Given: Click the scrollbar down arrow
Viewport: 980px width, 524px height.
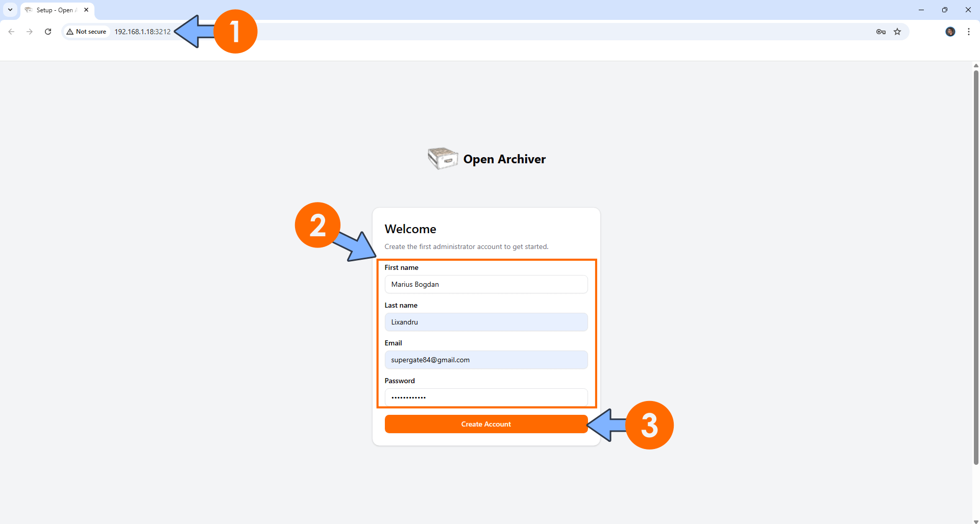Looking at the screenshot, I should pos(976,521).
